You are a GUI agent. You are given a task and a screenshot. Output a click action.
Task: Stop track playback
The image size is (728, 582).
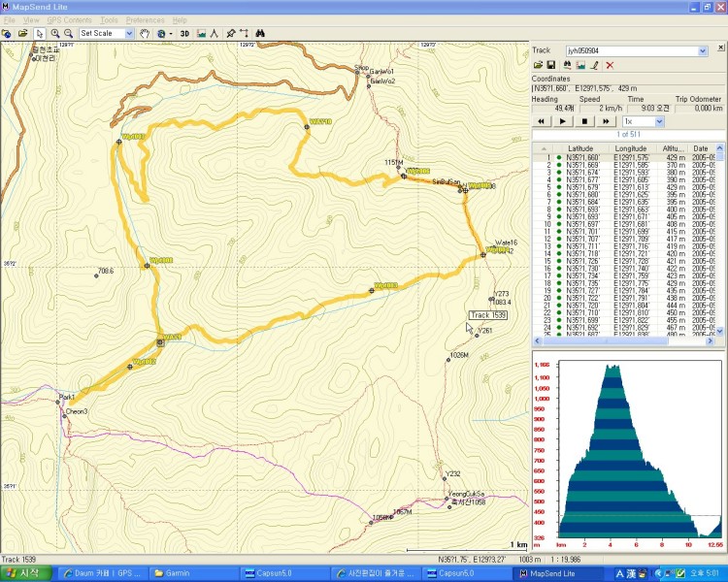(584, 121)
